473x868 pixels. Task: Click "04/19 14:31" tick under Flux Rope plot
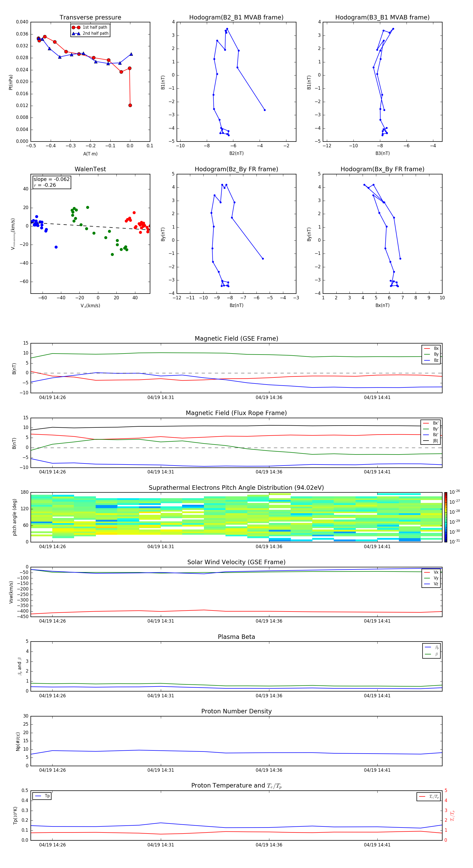click(161, 472)
